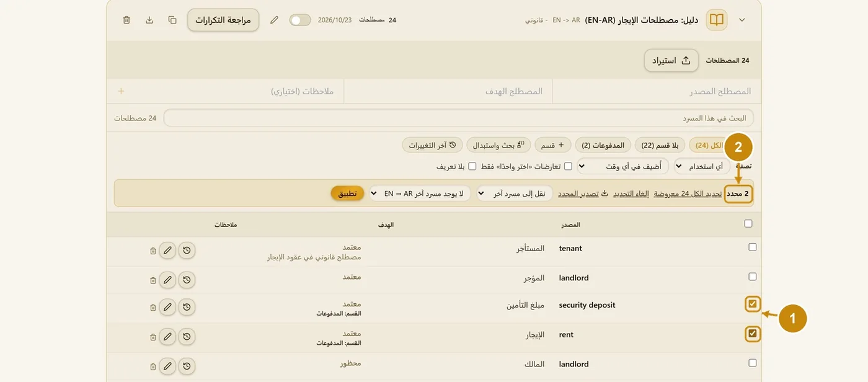Screen dimensions: 868x382
Task: Delete the rent row with the trash icon
Action: 153,337
